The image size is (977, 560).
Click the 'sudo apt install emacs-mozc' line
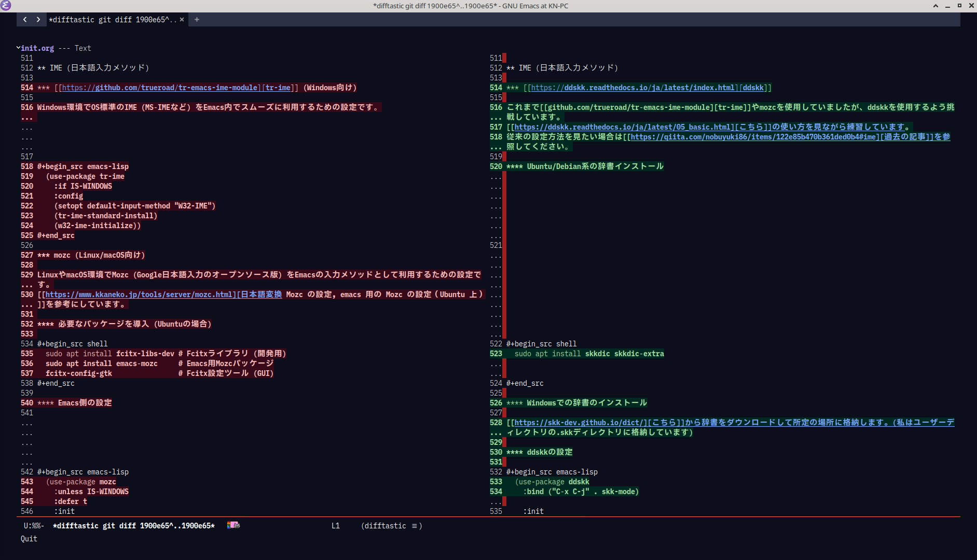tap(160, 363)
